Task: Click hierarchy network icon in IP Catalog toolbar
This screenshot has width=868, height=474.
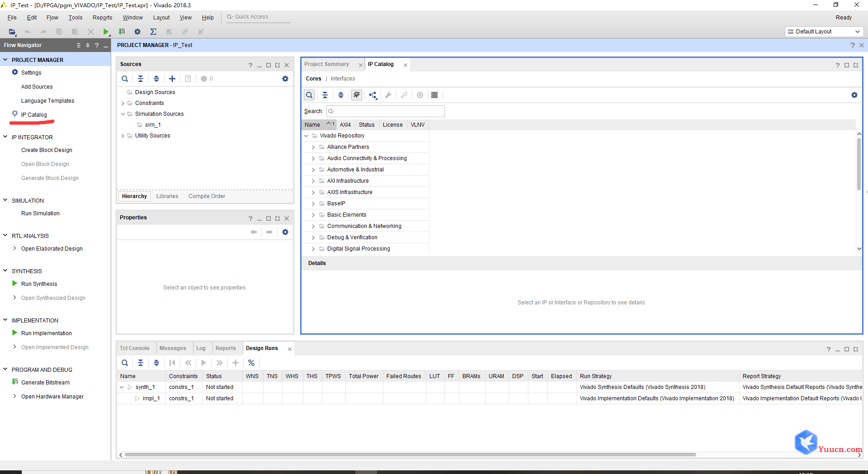Action: click(373, 95)
